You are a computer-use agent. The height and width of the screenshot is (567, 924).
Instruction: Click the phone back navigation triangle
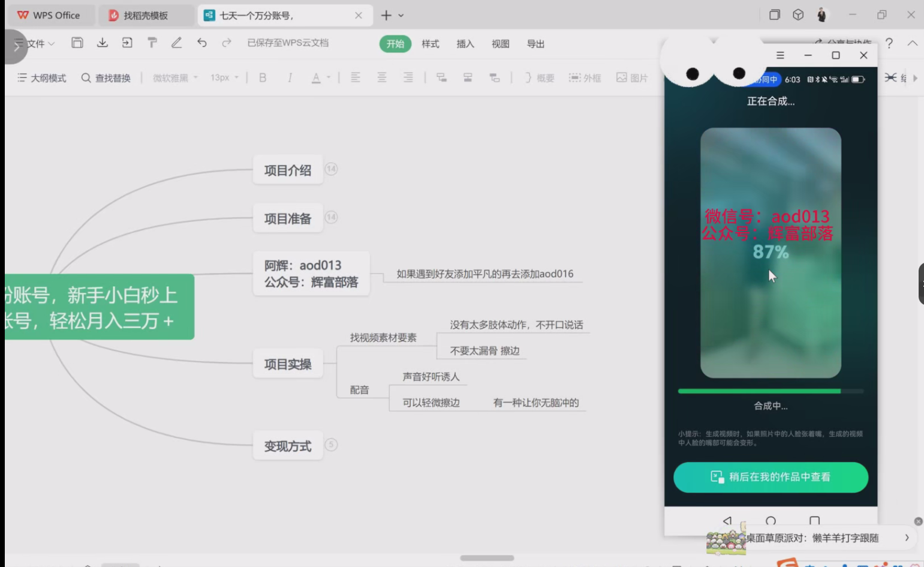click(x=727, y=520)
